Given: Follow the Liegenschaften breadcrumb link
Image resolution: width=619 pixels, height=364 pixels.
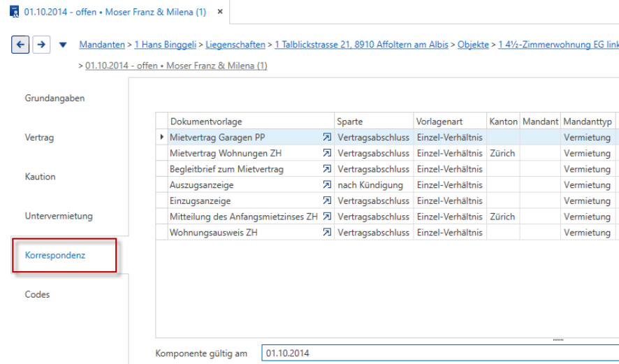Looking at the screenshot, I should tap(235, 45).
